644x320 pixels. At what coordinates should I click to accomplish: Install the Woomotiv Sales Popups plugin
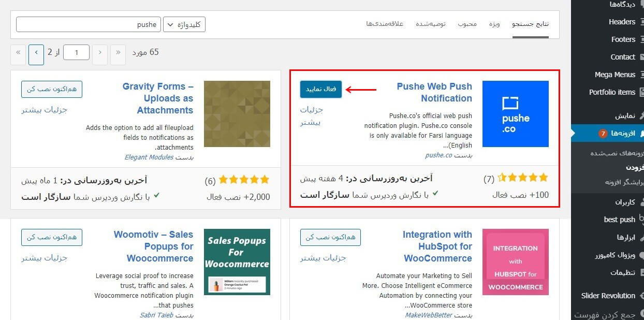pyautogui.click(x=52, y=237)
